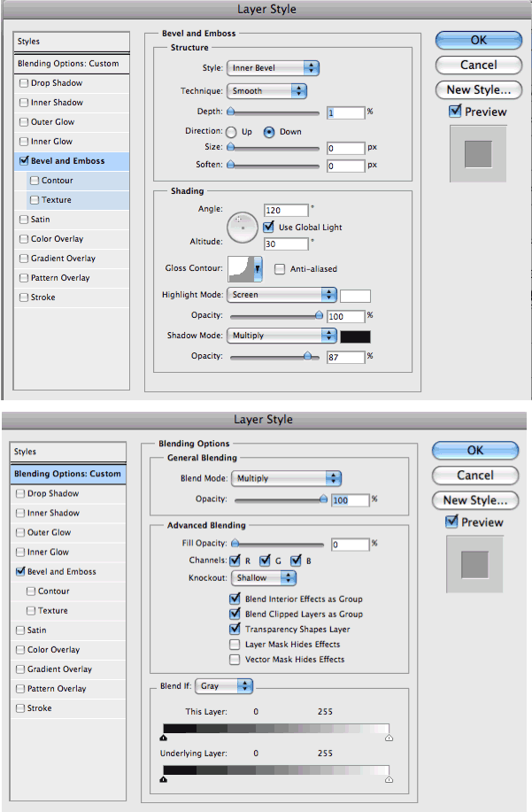
Task: Click the Soften slider handle
Action: (x=231, y=165)
